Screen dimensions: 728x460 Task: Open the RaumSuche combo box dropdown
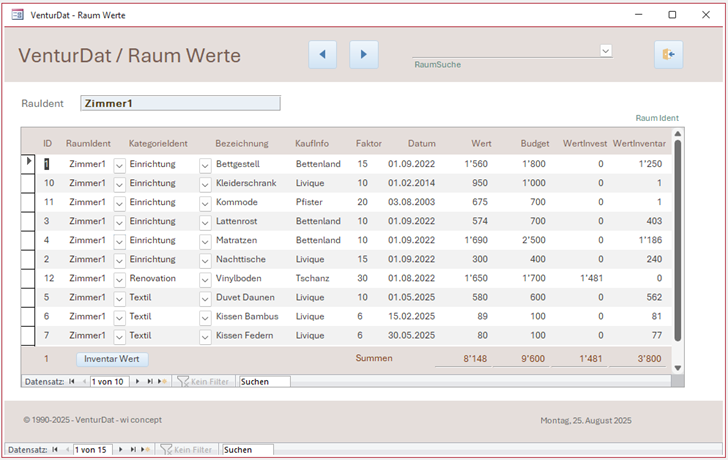606,50
